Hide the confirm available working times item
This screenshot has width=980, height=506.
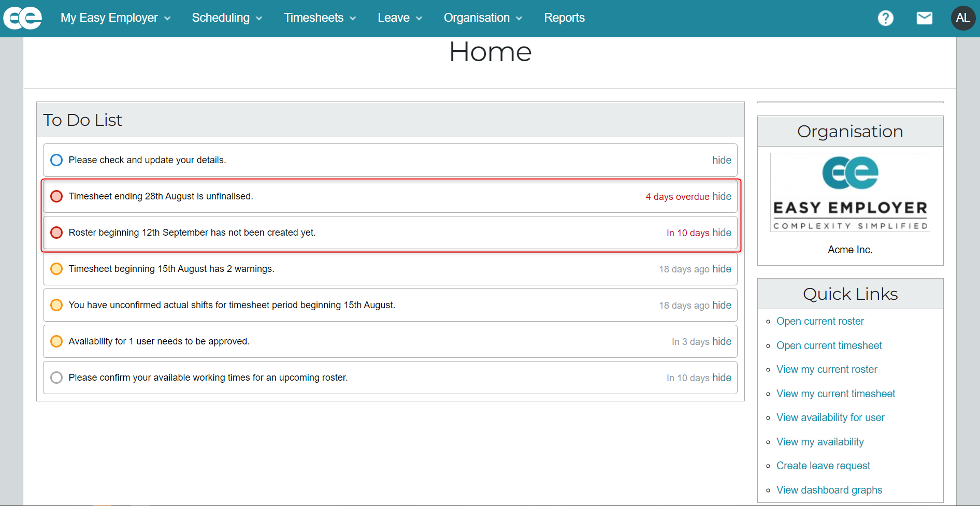tap(722, 378)
